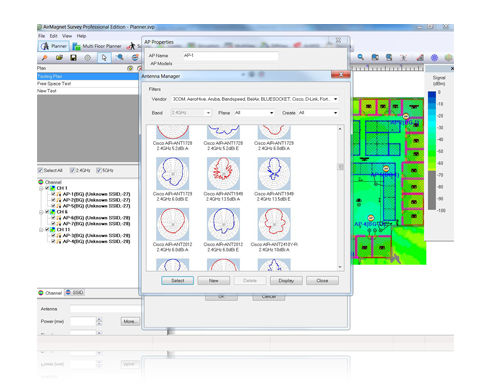This screenshot has width=488, height=385.
Task: Click the floppy disk save icon
Action: click(x=73, y=58)
